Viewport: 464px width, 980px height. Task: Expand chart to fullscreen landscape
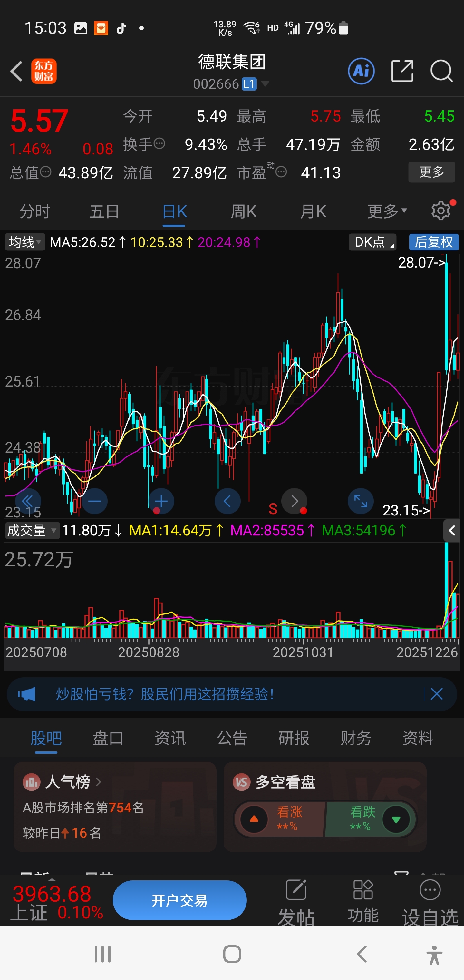click(361, 501)
